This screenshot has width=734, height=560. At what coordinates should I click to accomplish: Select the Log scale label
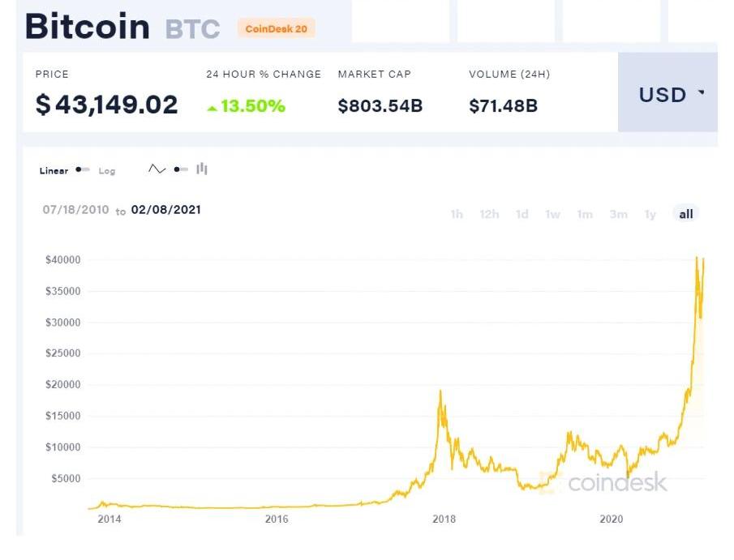[x=107, y=171]
